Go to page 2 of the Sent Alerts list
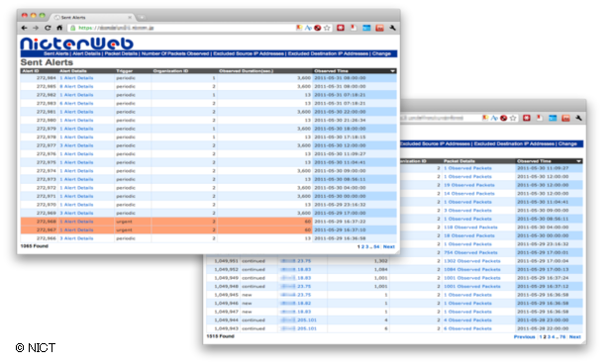Screen dimensions: 614x364 (362, 246)
